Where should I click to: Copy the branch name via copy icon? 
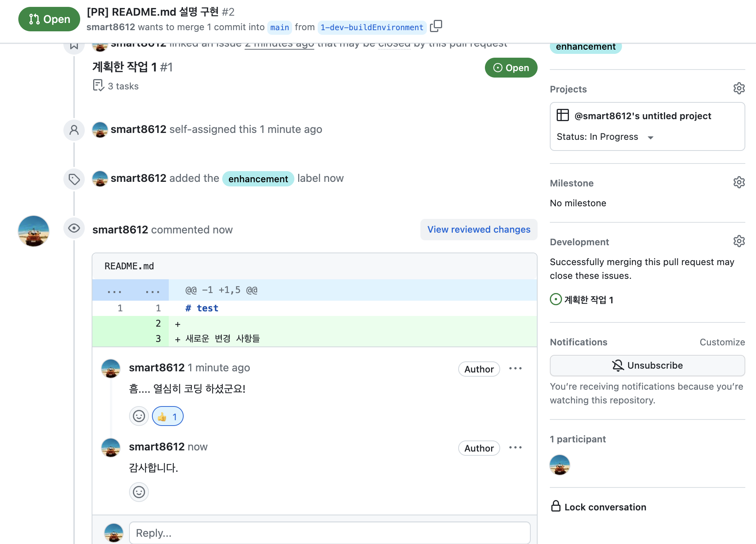coord(436,26)
